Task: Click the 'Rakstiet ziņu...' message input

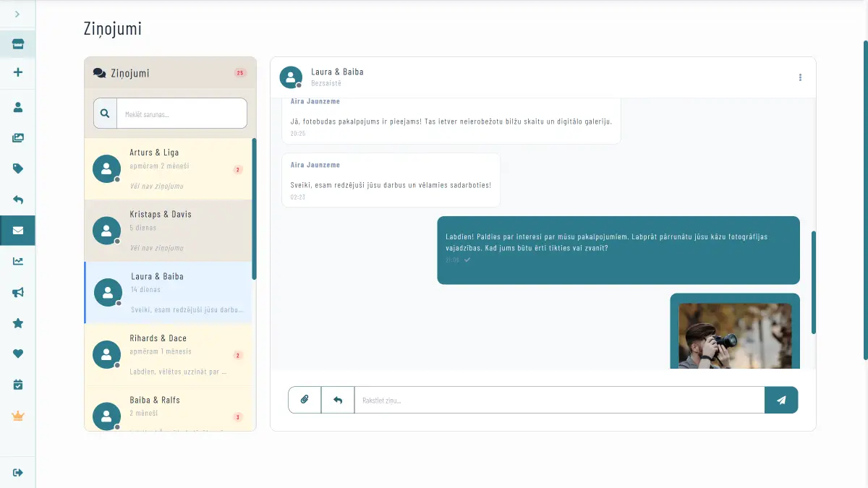Action: 559,400
